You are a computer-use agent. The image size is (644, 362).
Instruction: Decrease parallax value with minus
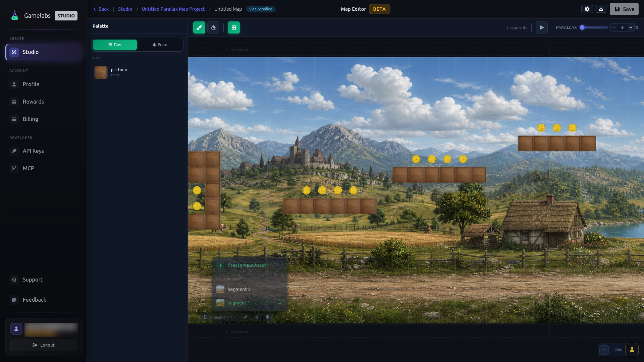[614, 27]
